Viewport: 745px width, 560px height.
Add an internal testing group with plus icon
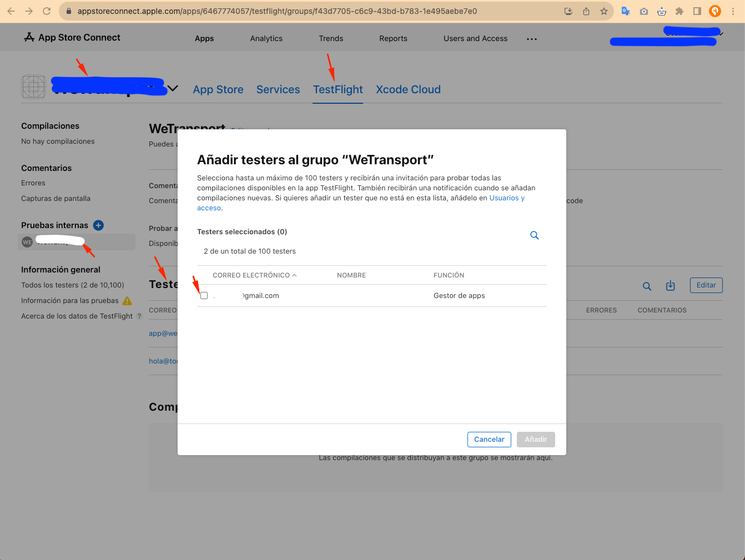coord(98,225)
